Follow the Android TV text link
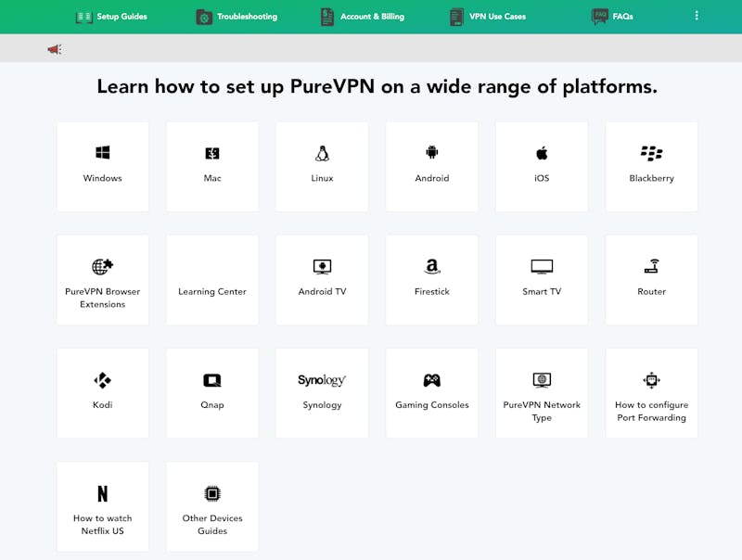The image size is (742, 560). click(x=322, y=292)
